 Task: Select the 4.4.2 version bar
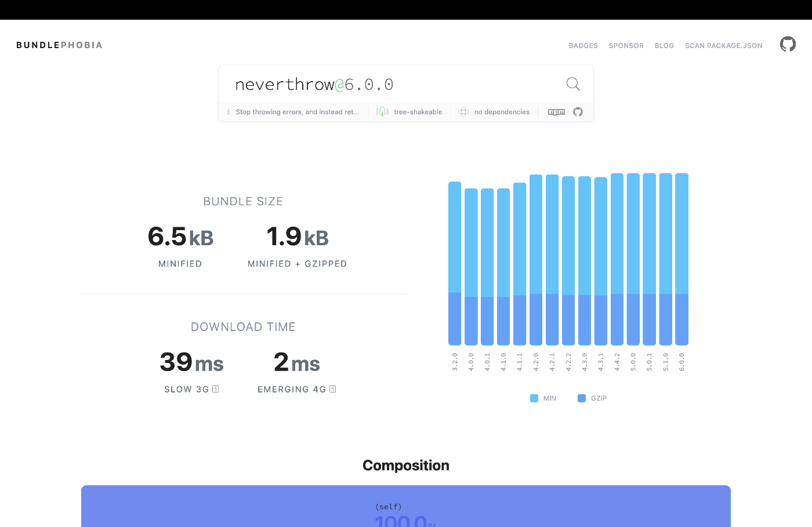617,259
